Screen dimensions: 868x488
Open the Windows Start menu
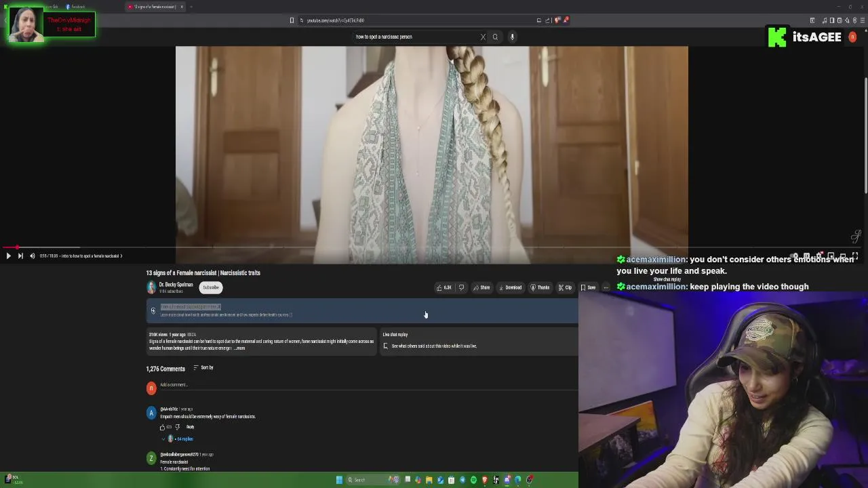coord(339,480)
